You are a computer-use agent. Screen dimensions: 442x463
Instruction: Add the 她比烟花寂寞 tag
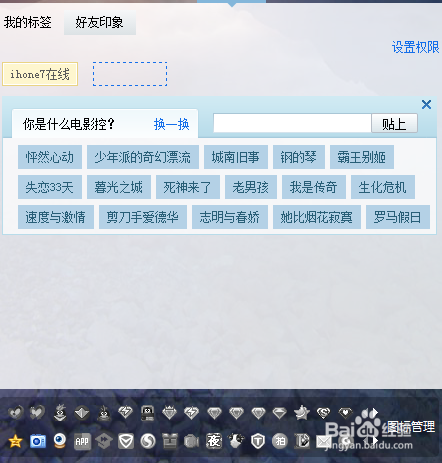317,217
